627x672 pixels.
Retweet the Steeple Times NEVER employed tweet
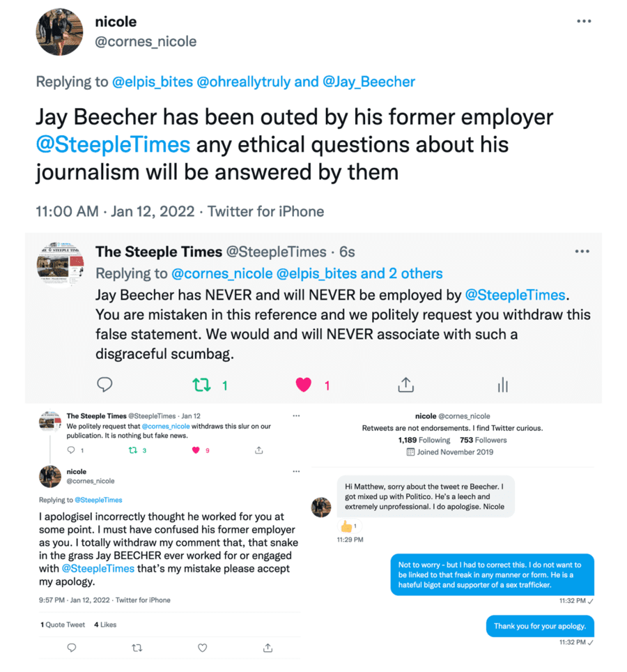(201, 385)
